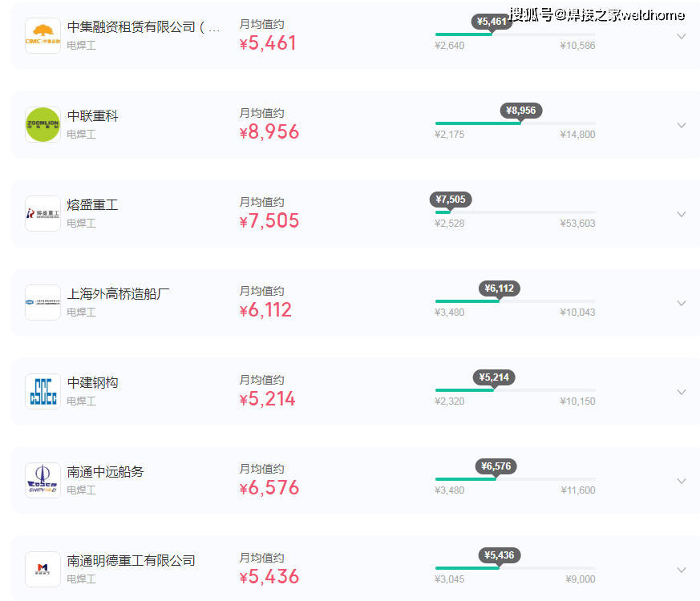
Task: Click the CIMC orange tree logo
Action: coord(42,36)
